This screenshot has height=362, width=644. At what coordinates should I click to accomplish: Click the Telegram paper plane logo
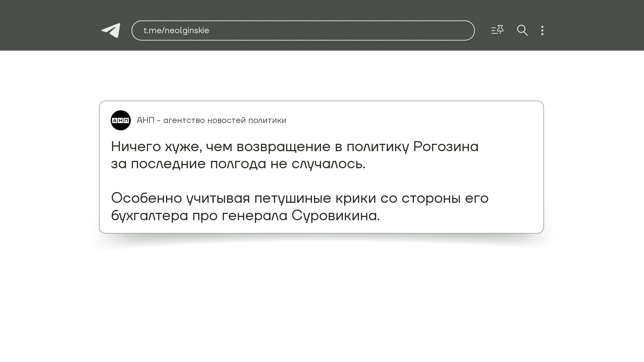click(x=111, y=31)
